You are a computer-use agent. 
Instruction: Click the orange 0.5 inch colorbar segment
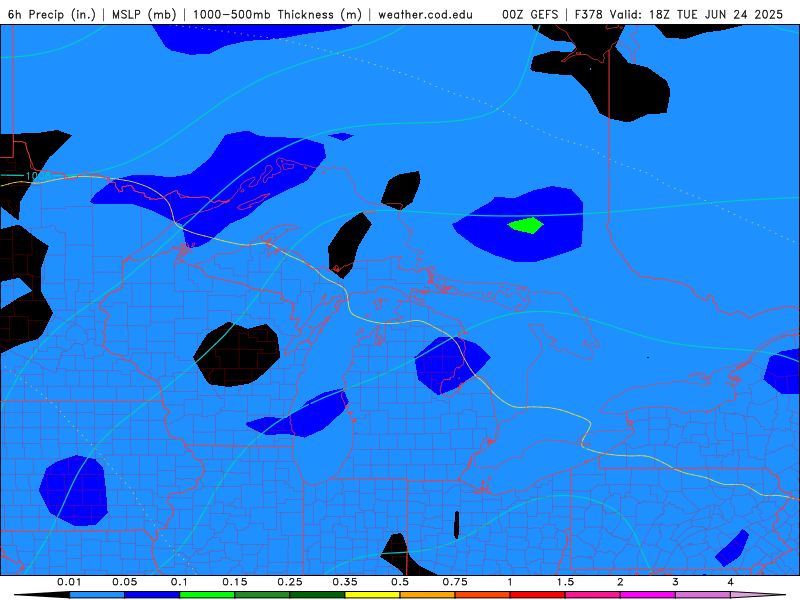pyautogui.click(x=428, y=595)
